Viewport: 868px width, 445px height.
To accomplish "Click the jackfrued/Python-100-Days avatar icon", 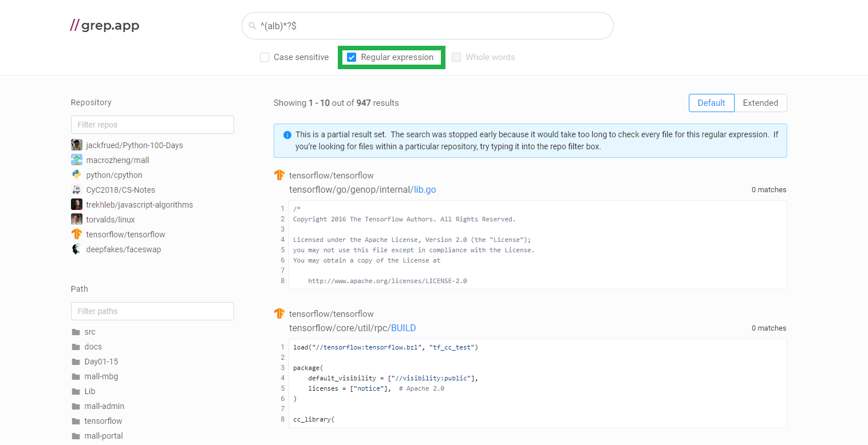I will [x=77, y=145].
